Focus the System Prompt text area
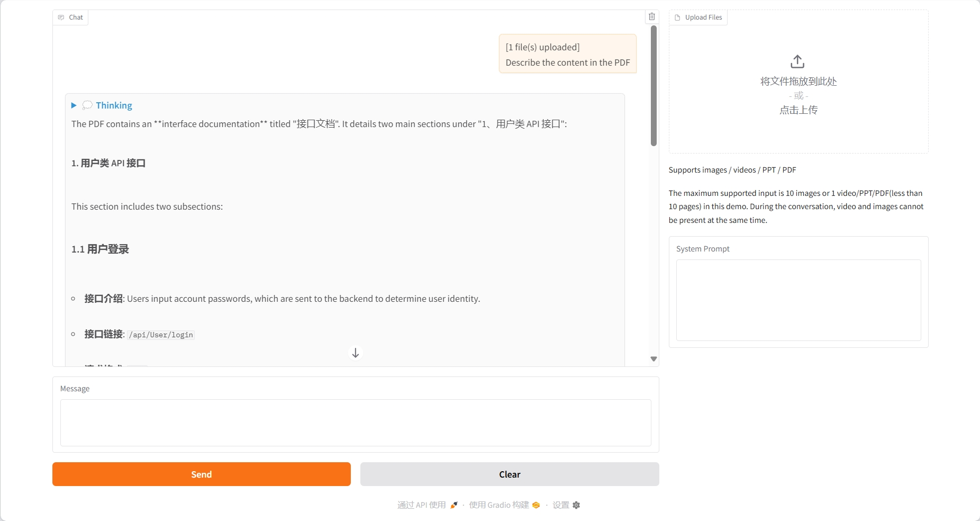This screenshot has height=521, width=980. point(798,300)
